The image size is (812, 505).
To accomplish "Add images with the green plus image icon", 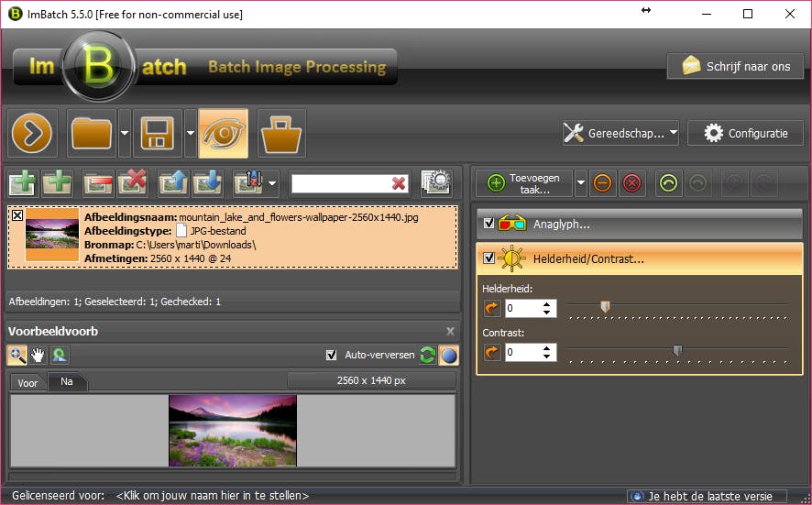I will (22, 182).
